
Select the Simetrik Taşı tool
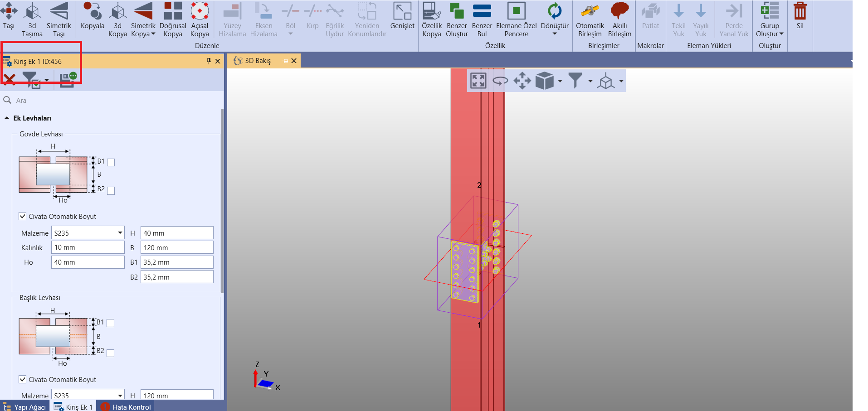(x=59, y=11)
